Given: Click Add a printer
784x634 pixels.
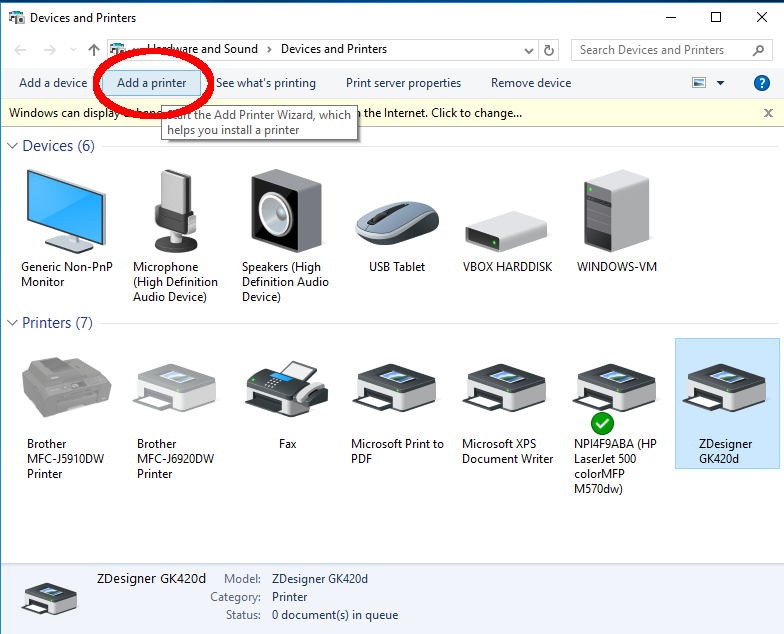Looking at the screenshot, I should pyautogui.click(x=152, y=83).
